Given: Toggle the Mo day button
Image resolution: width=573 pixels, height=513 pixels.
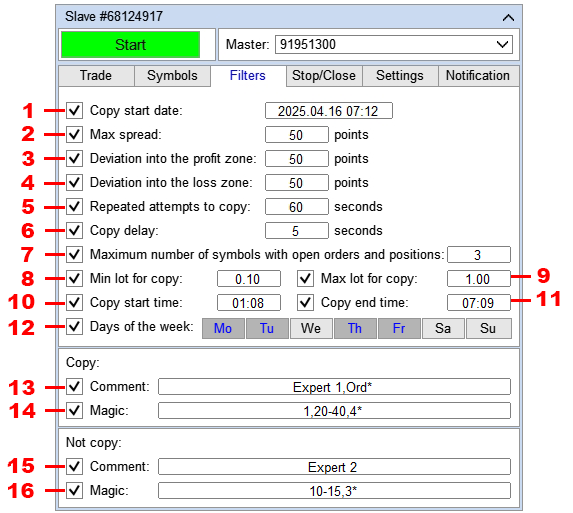Looking at the screenshot, I should point(223,328).
